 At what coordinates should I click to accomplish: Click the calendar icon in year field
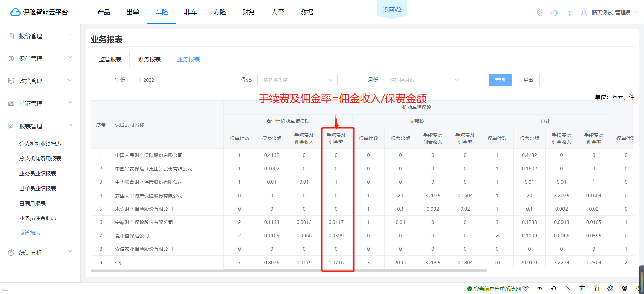pos(138,80)
